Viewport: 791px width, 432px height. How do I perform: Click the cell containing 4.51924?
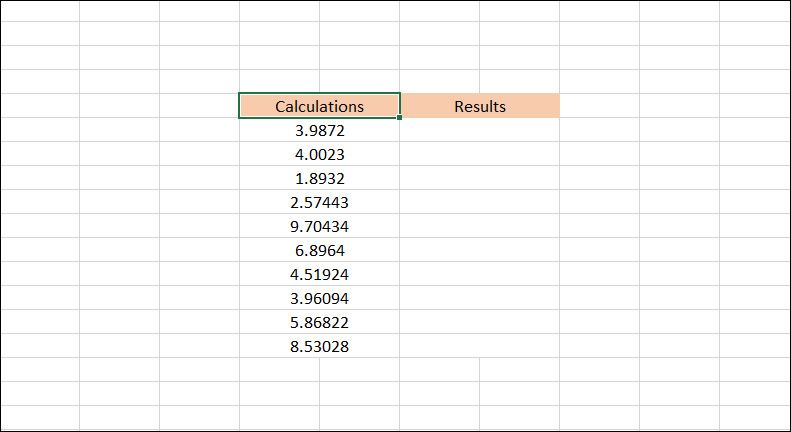[319, 274]
